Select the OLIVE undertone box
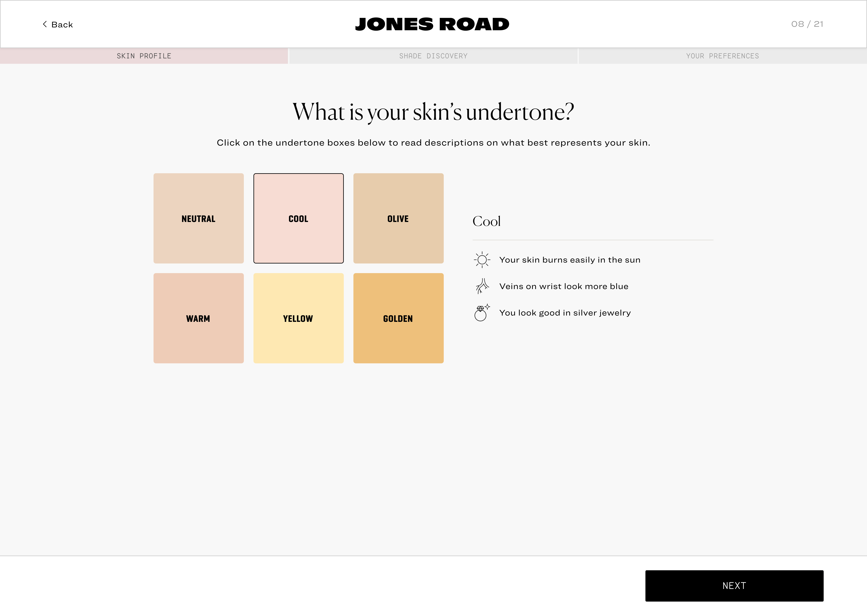Image resolution: width=867 pixels, height=616 pixels. point(398,219)
